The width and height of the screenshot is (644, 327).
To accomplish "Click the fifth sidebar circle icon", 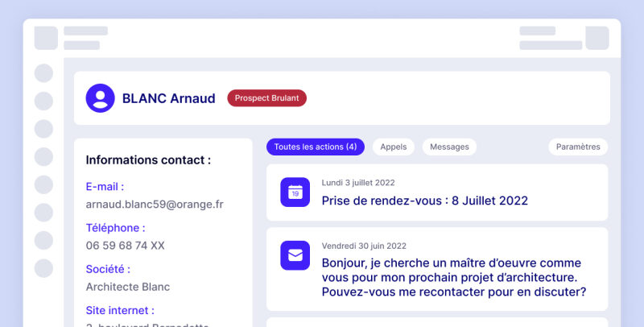I will click(43, 185).
